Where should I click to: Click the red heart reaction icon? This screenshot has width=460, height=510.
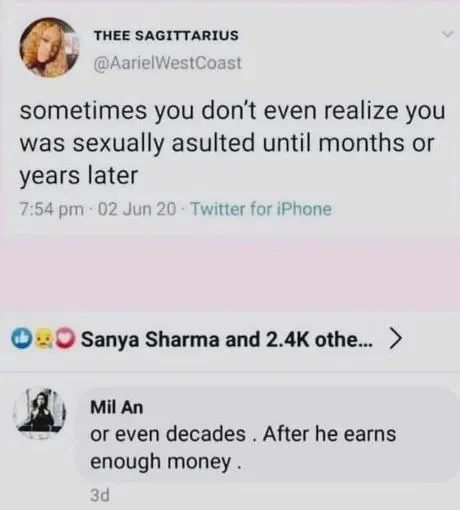tap(65, 339)
